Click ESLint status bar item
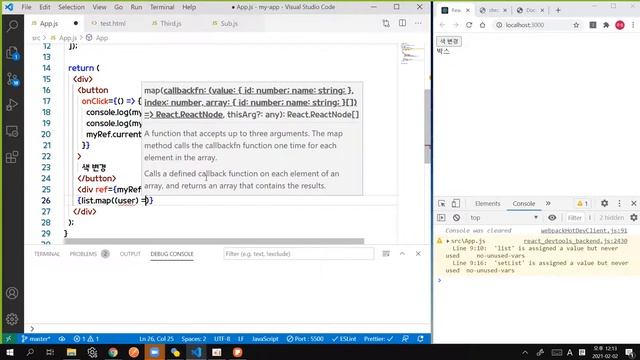 (x=344, y=339)
